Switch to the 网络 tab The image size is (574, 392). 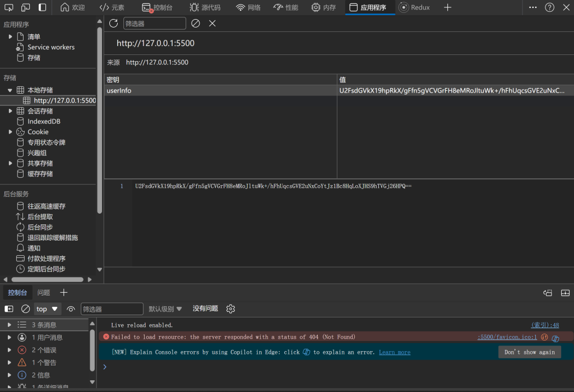[x=248, y=7]
